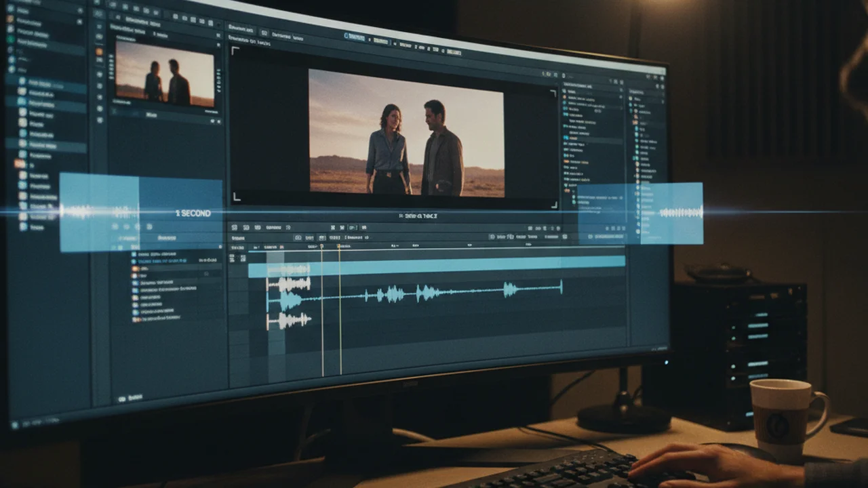The image size is (868, 488).
Task: Open the silhouette couple thumbnail in the source monitor
Action: (165, 73)
